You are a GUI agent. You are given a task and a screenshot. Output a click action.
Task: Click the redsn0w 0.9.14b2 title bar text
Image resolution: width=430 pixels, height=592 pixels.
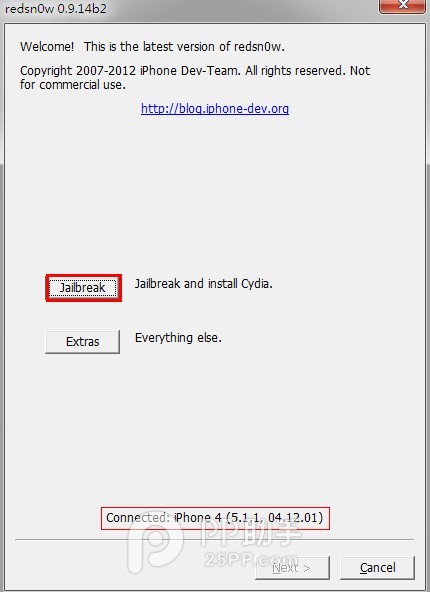(x=56, y=8)
